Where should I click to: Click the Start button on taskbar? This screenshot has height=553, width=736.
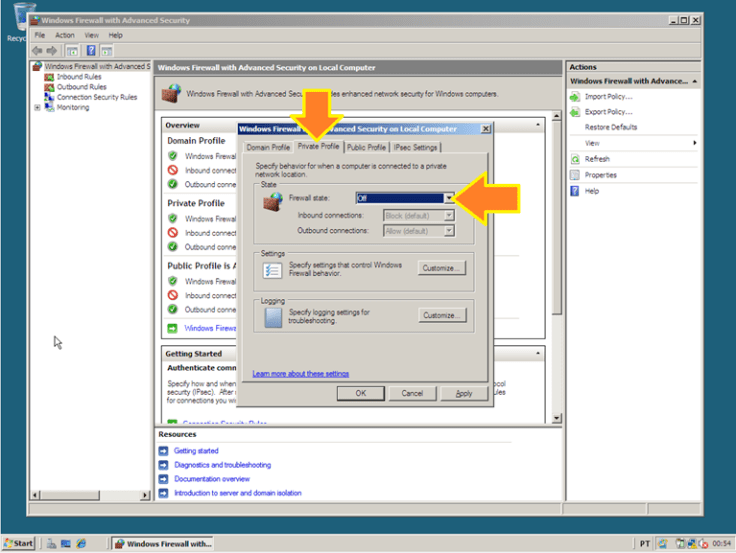pyautogui.click(x=19, y=543)
